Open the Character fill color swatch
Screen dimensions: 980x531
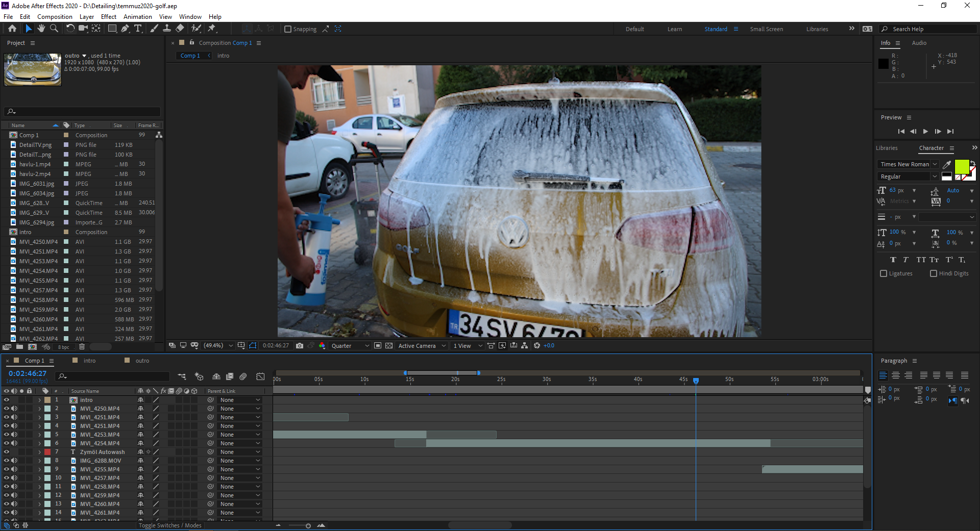tap(962, 166)
